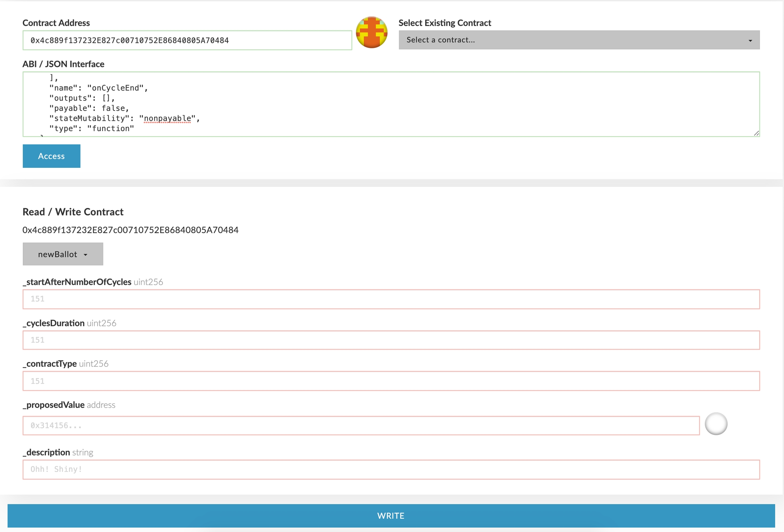Click the caret arrow on Select a contract

click(750, 41)
